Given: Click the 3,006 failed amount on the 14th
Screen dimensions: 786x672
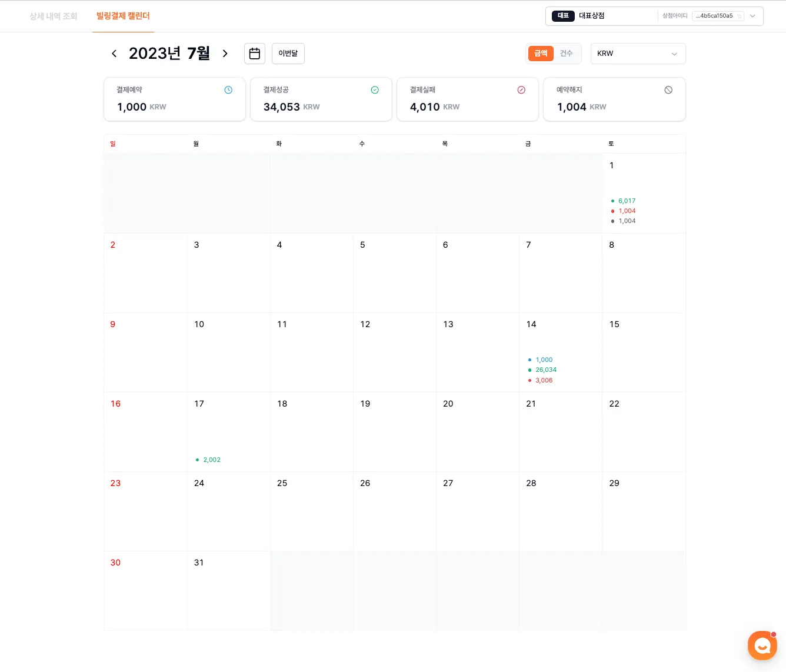Looking at the screenshot, I should 544,381.
